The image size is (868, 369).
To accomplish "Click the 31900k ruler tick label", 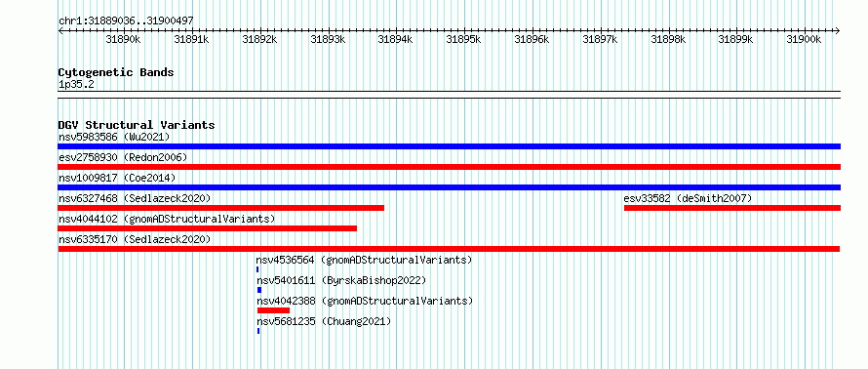I will tap(804, 39).
